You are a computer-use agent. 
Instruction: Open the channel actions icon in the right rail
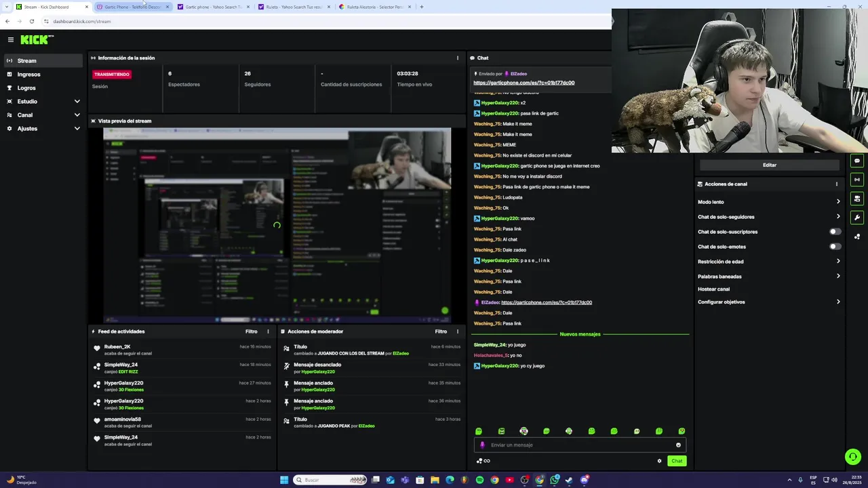pyautogui.click(x=857, y=199)
